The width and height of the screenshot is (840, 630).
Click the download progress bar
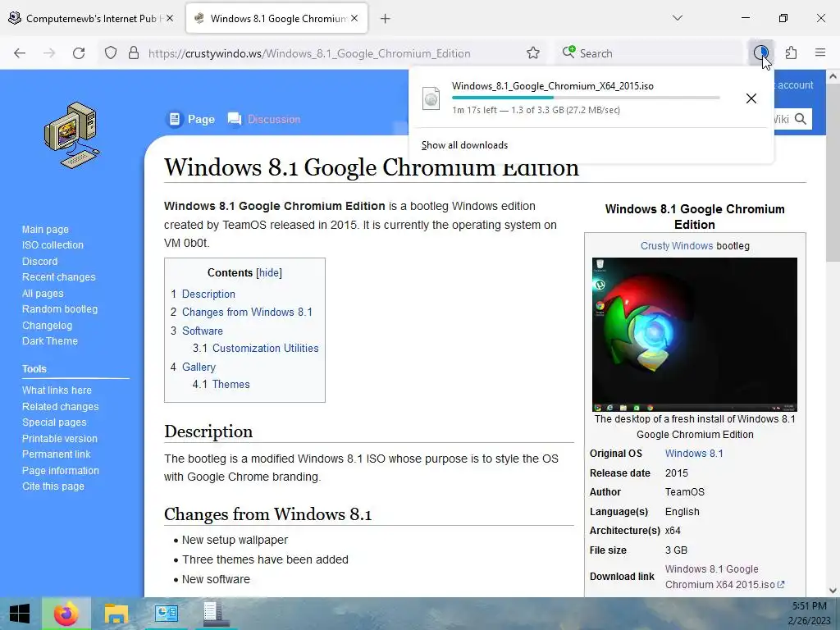pos(586,98)
